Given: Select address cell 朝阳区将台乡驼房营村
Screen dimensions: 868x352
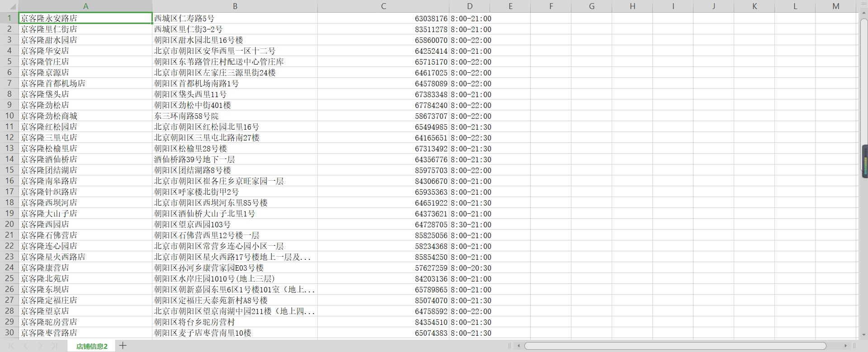Looking at the screenshot, I should pyautogui.click(x=235, y=322).
